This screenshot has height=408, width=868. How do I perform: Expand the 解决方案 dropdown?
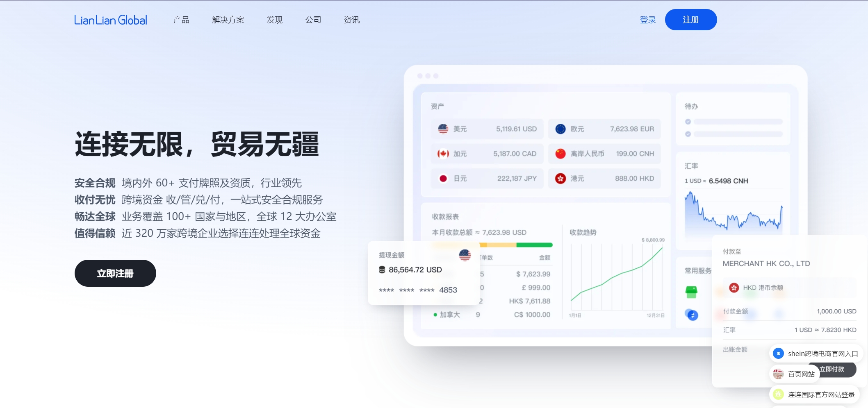tap(228, 19)
